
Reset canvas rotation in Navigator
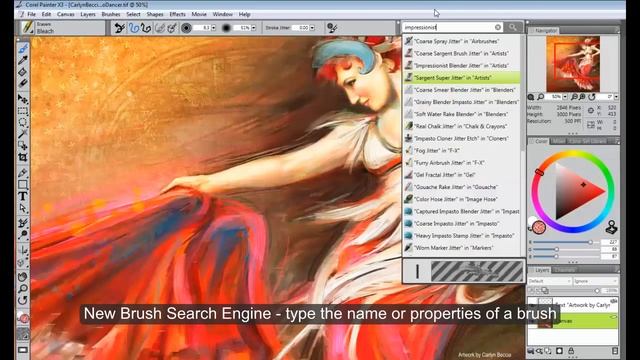click(x=591, y=97)
